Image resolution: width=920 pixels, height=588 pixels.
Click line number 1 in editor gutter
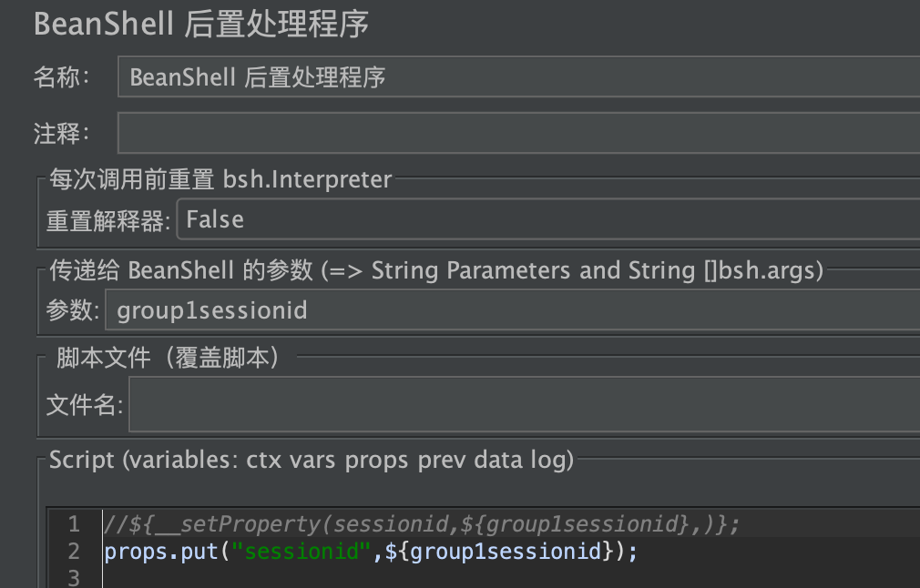tap(74, 523)
